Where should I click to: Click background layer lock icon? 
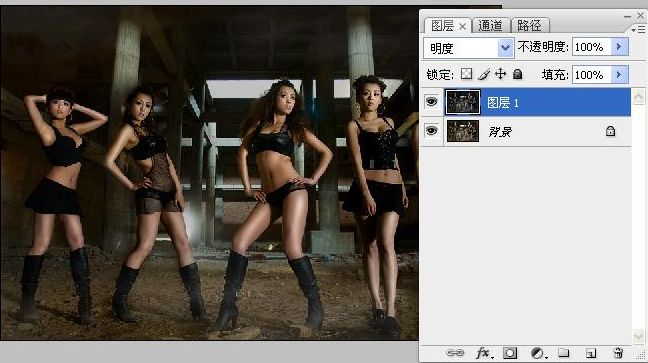tap(610, 131)
